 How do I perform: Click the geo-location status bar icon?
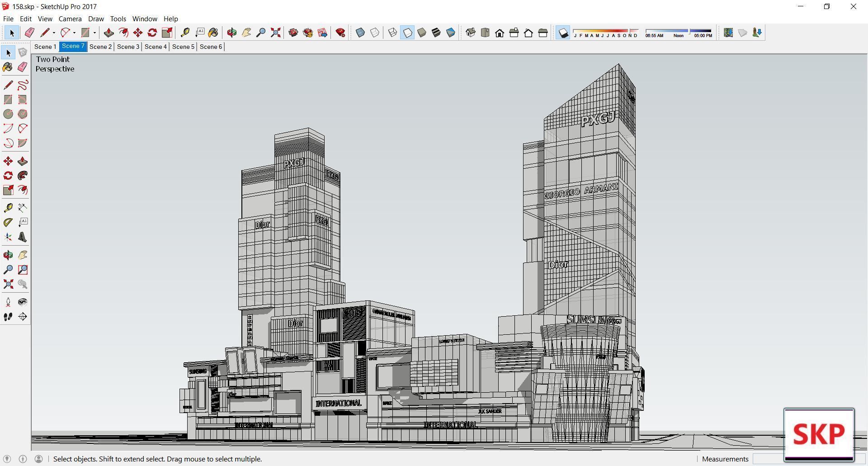pyautogui.click(x=7, y=459)
